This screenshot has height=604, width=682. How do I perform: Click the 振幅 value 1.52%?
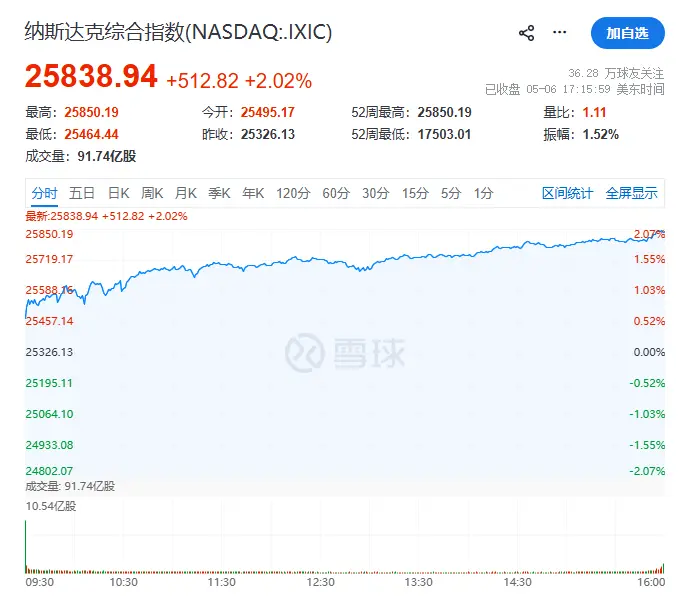[601, 134]
